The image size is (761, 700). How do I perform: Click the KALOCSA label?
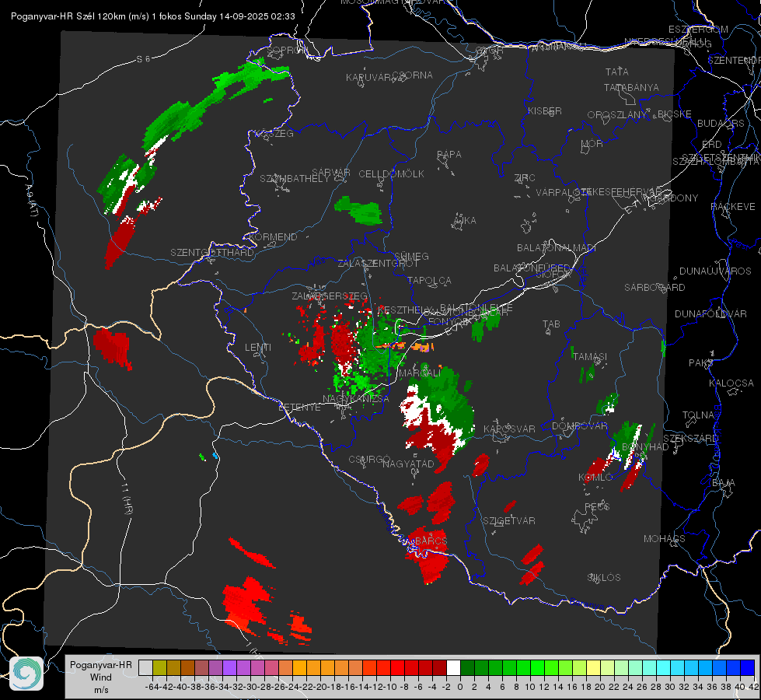[x=731, y=383]
